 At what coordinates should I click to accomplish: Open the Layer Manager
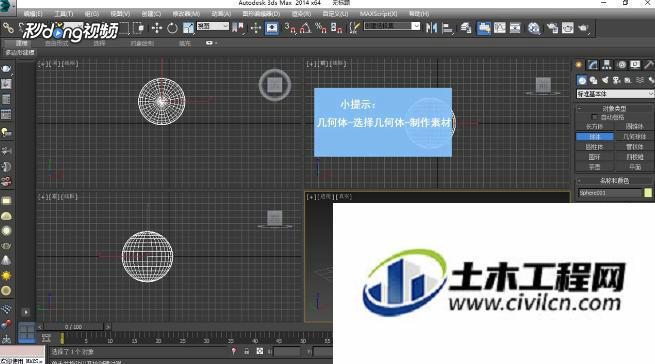click(466, 28)
